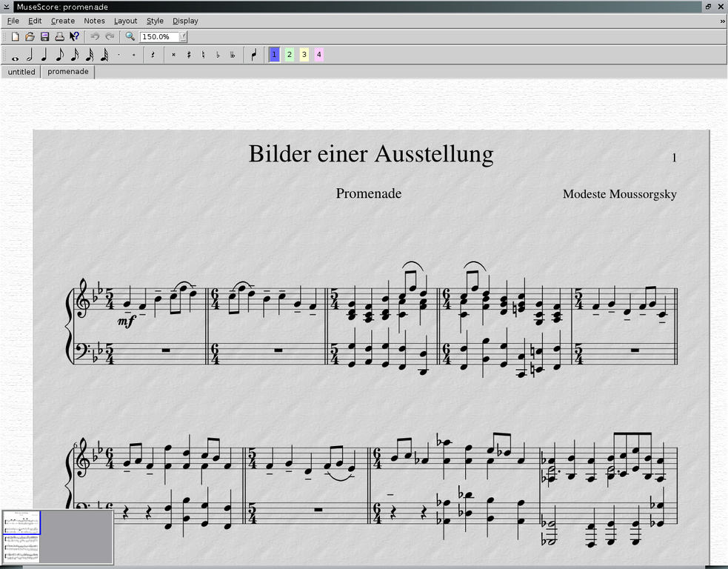Open the zoom level dropdown arrow

pos(183,36)
